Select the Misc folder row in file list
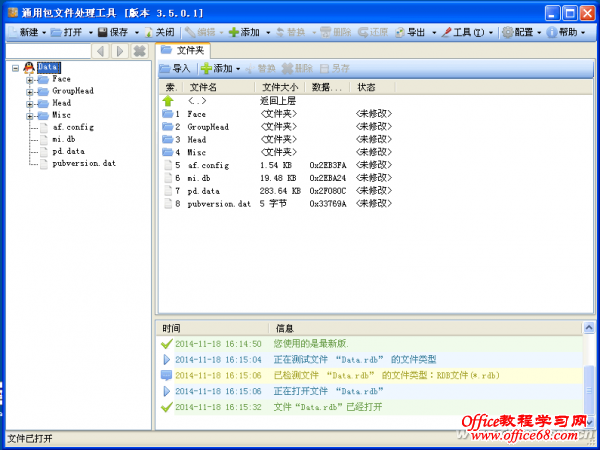The image size is (600, 450). pyautogui.click(x=277, y=152)
